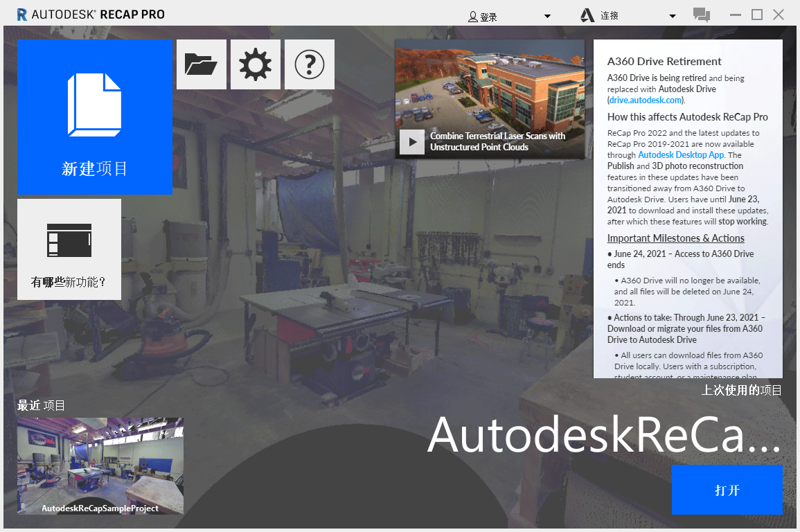Open the folder browse icon
Image resolution: width=800 pixels, height=532 pixels.
tap(202, 65)
